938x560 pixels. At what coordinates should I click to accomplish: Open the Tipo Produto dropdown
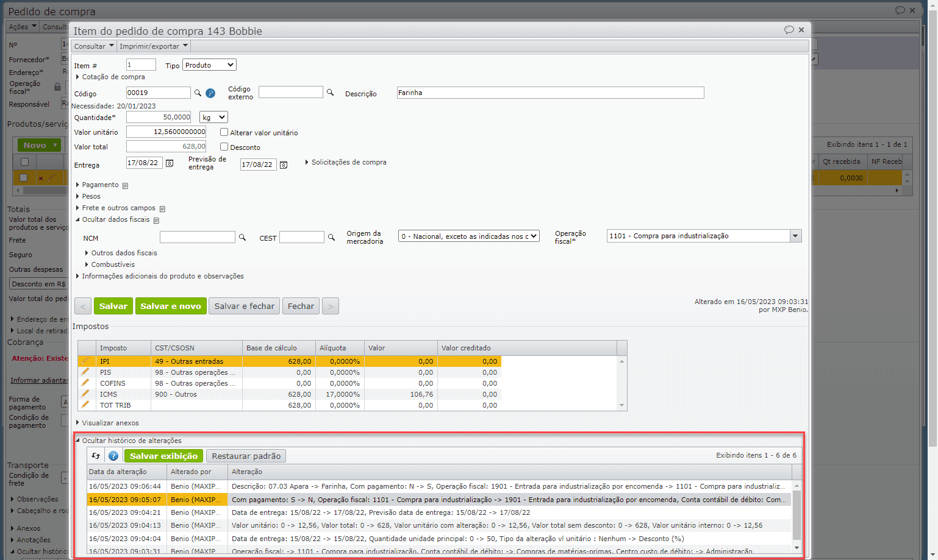click(x=209, y=65)
